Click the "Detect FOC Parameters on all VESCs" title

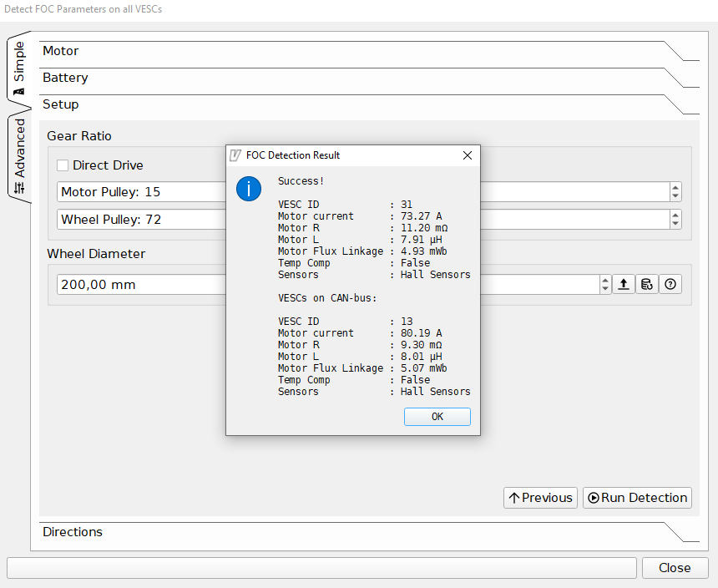83,9
